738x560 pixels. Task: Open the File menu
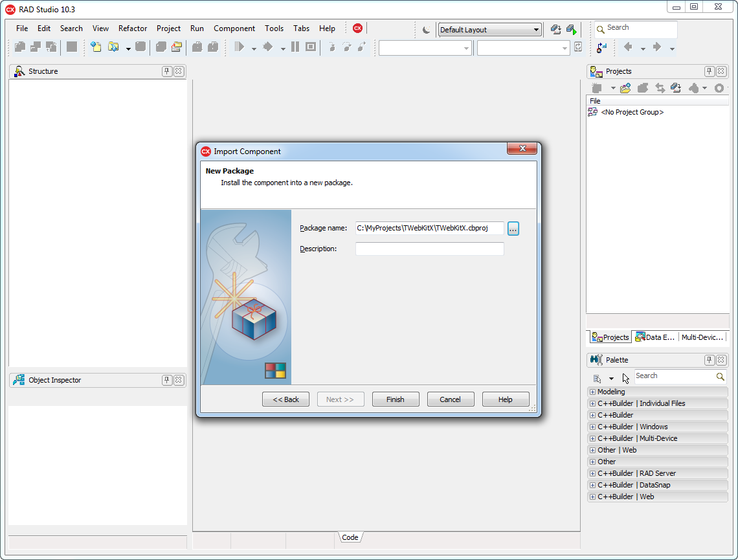[22, 28]
